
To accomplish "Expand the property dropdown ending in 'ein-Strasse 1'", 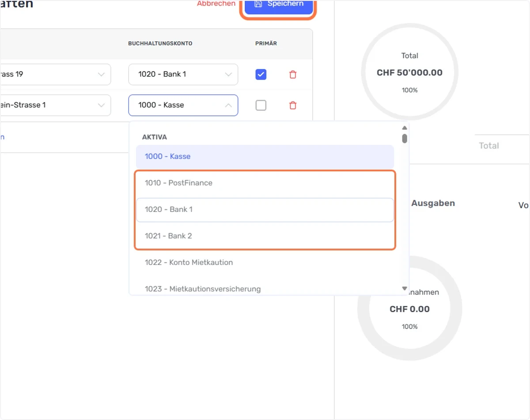I will [55, 106].
